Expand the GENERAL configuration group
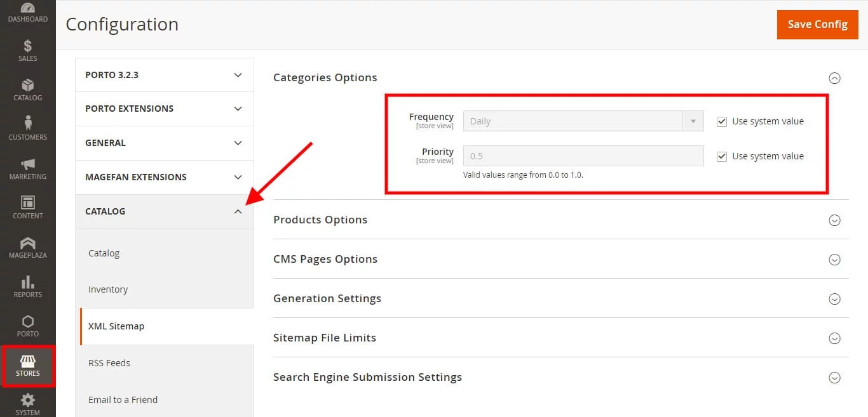Screen dimensions: 868x417 point(163,143)
